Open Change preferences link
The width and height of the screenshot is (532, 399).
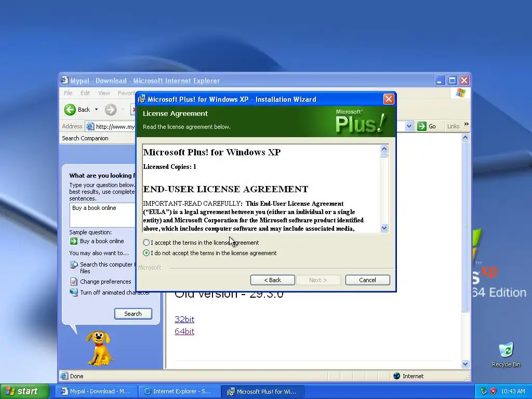105,282
